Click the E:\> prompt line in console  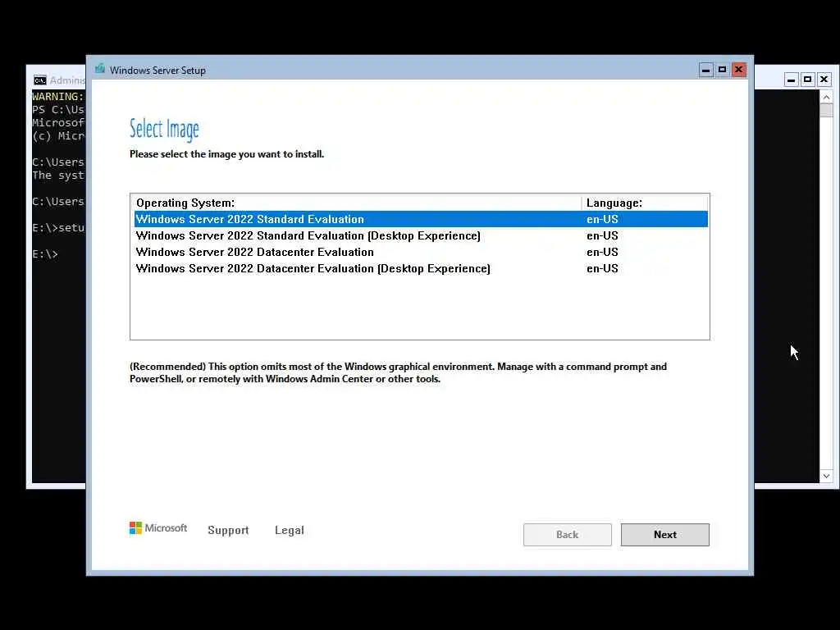point(45,254)
